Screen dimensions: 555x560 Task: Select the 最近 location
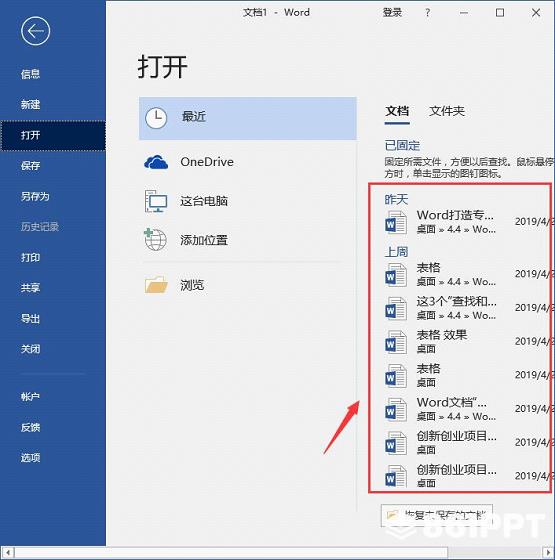point(248,118)
